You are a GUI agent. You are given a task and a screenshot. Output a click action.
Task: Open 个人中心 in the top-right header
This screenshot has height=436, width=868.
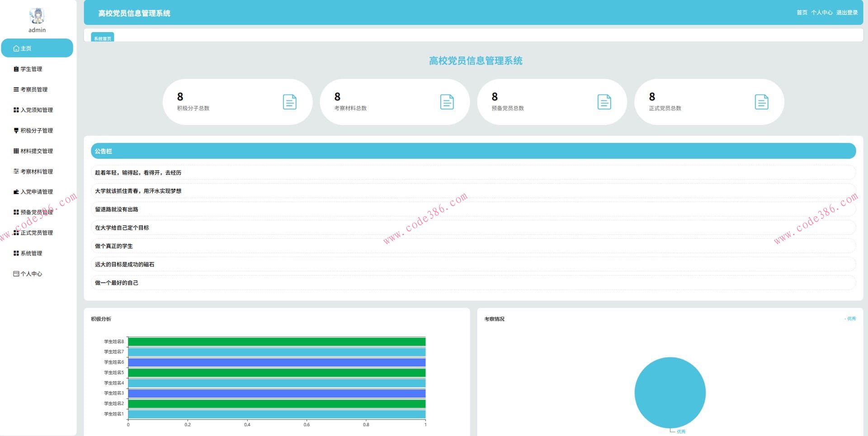tap(822, 13)
